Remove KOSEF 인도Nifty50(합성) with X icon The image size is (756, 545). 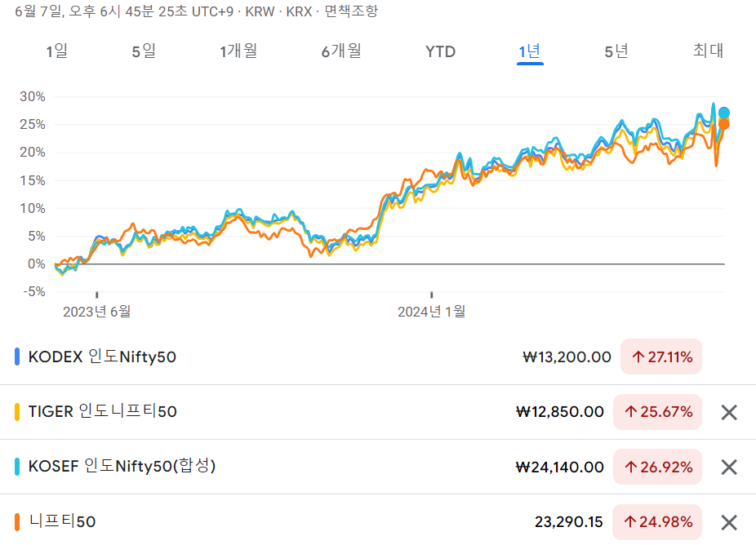click(x=729, y=467)
